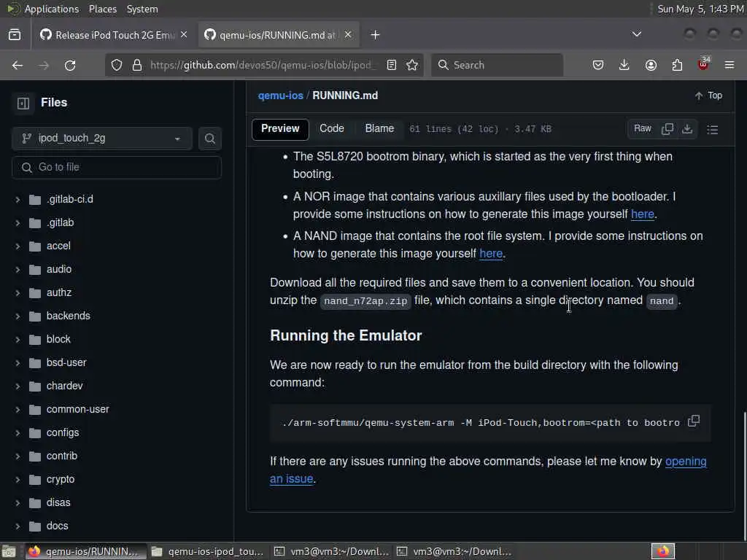Reload the current GitHub page
This screenshot has width=747, height=560.
click(70, 65)
